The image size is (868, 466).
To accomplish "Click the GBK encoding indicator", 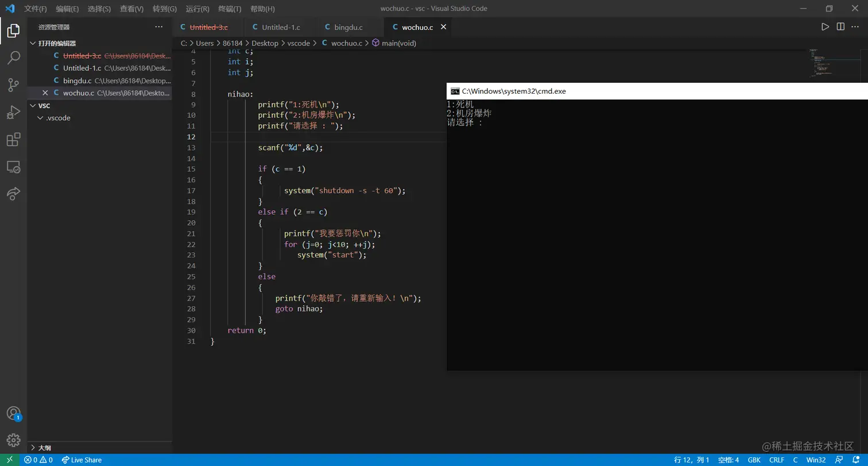I will click(754, 460).
